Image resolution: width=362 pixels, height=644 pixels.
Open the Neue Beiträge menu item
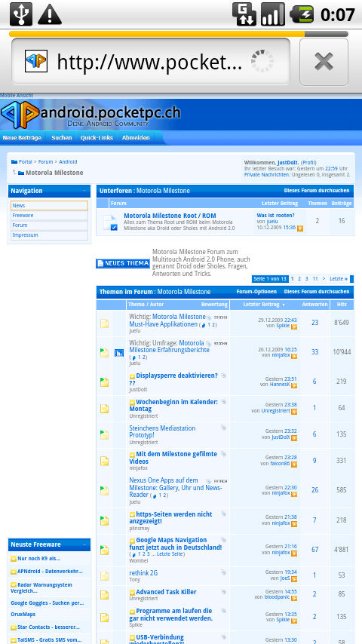pyautogui.click(x=22, y=138)
